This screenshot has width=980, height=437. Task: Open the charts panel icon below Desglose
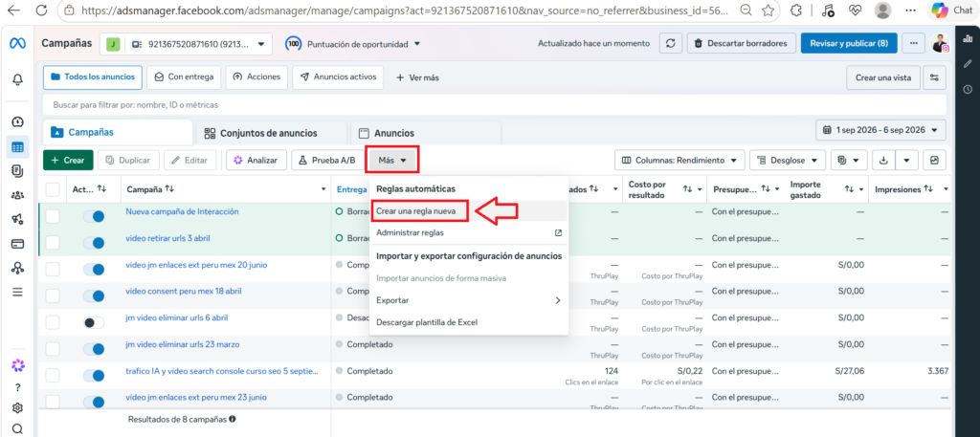click(x=934, y=161)
